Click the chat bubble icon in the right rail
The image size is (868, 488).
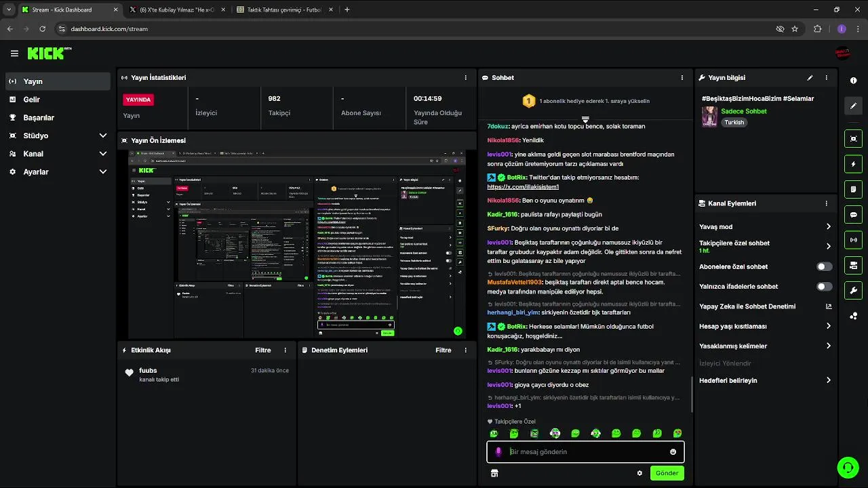853,214
